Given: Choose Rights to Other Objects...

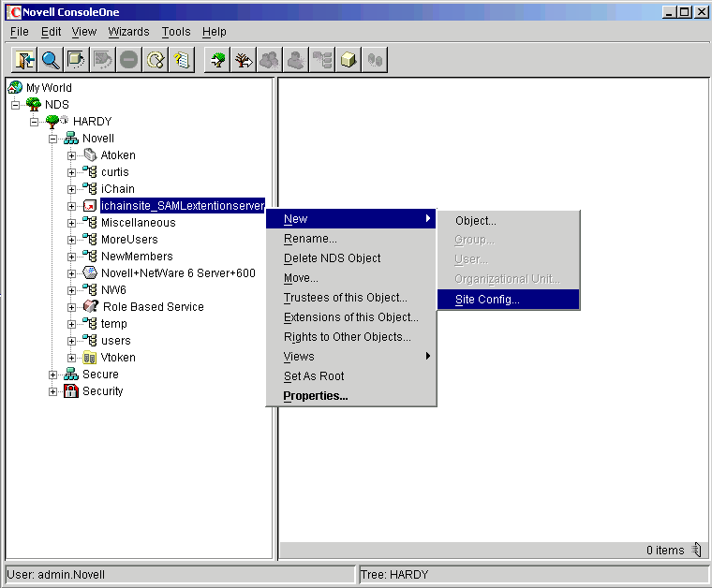Looking at the screenshot, I should click(351, 337).
